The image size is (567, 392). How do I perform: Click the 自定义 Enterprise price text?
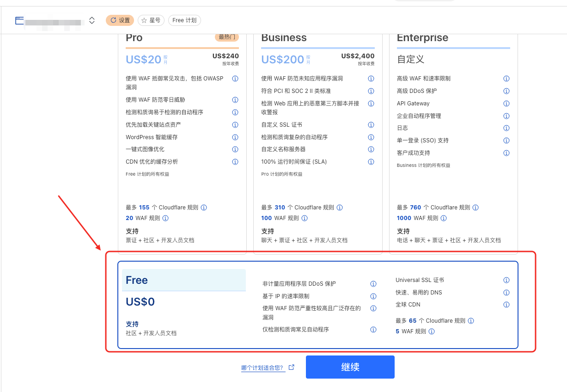(410, 59)
